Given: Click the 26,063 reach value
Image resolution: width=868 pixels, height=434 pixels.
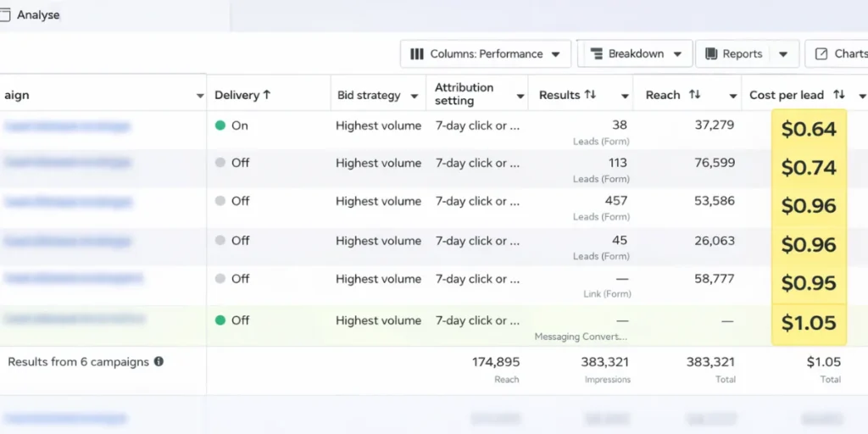Looking at the screenshot, I should pos(714,240).
